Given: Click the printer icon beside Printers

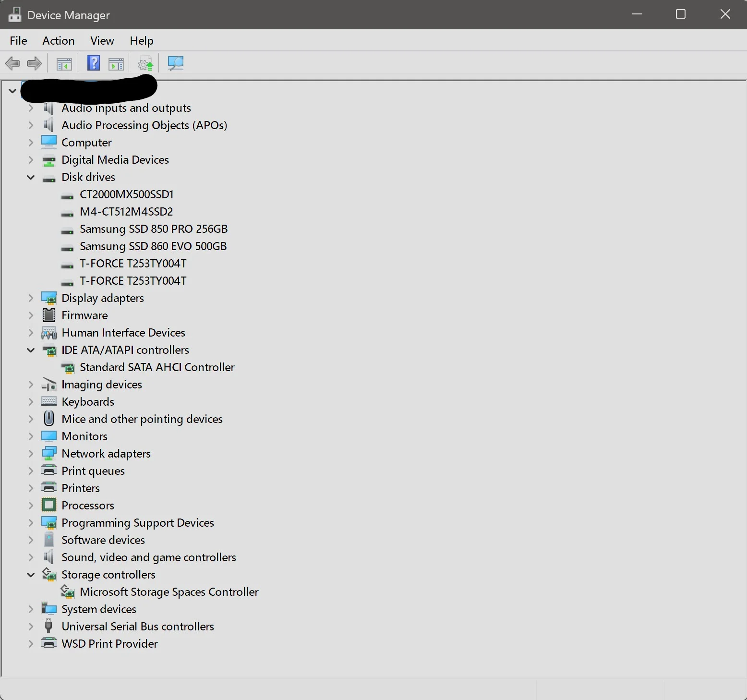Looking at the screenshot, I should 49,488.
